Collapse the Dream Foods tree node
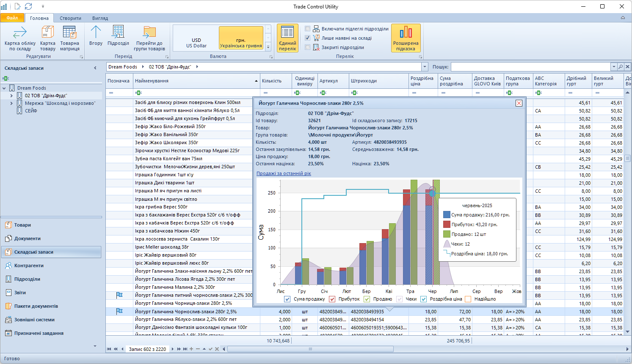632x364 pixels. 4,88
